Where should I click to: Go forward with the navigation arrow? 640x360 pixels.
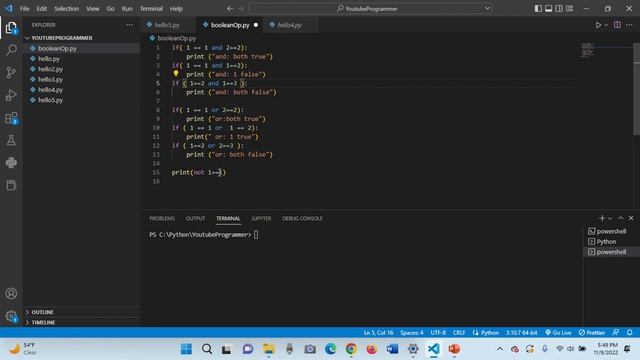[x=241, y=9]
